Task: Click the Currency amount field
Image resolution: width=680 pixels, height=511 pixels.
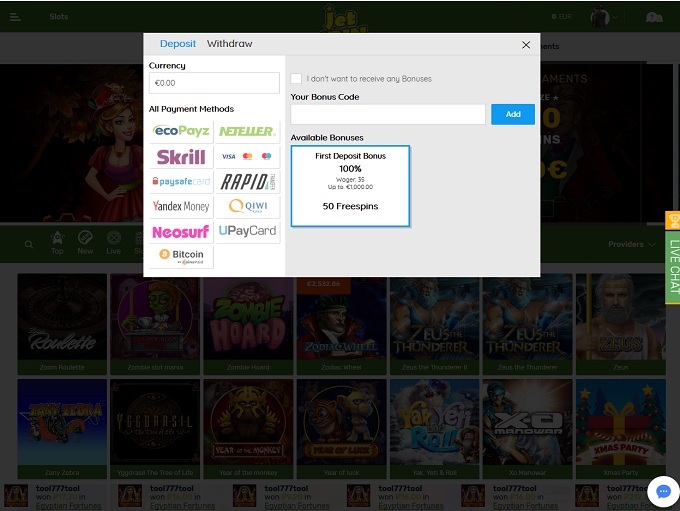Action: tap(214, 83)
